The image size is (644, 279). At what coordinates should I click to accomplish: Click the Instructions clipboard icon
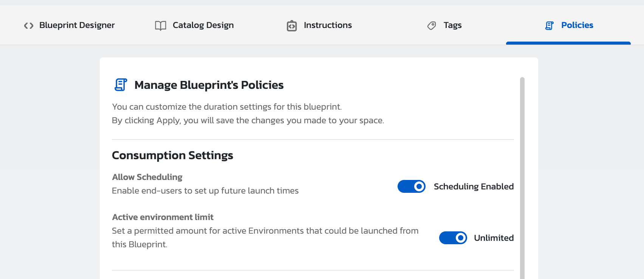point(292,26)
